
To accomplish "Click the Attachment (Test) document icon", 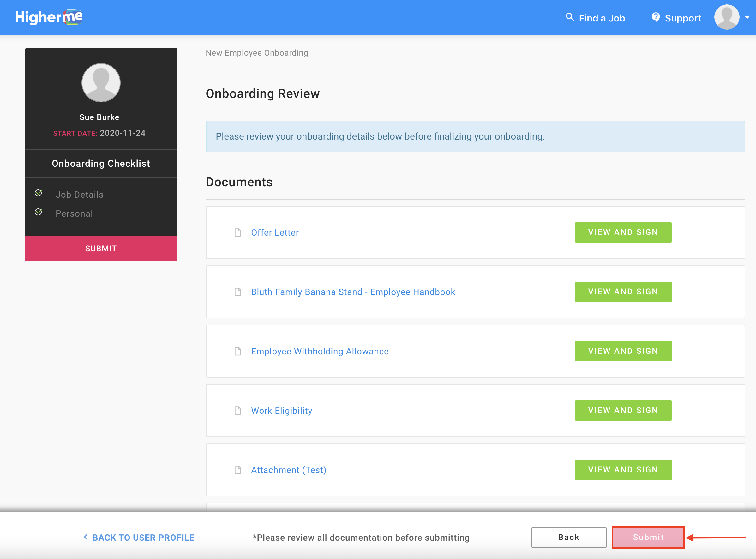I will click(238, 470).
